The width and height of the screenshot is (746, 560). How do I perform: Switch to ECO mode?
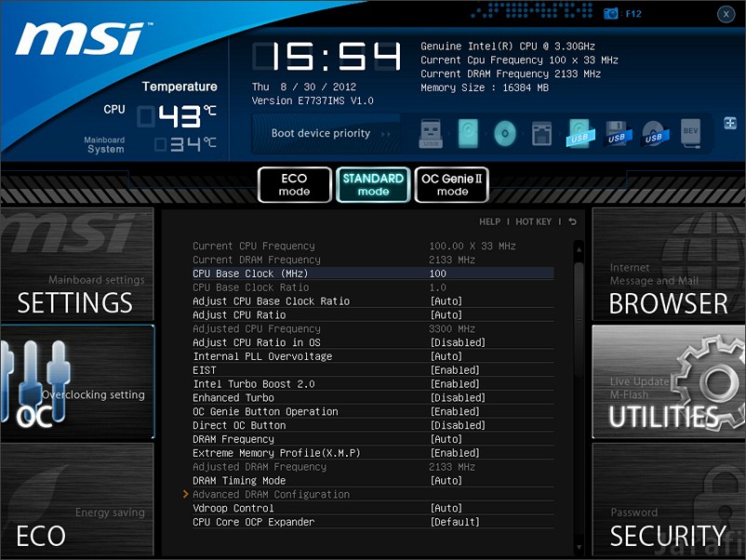click(x=295, y=184)
